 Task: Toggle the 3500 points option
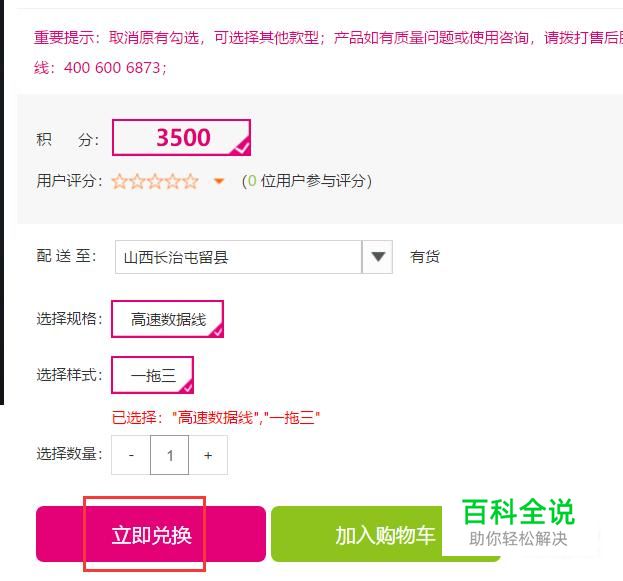[181, 138]
